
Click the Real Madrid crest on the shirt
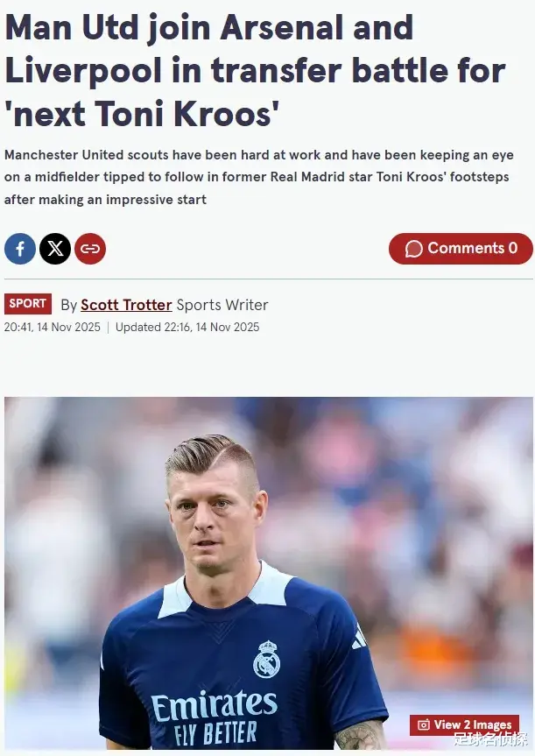pos(266,659)
